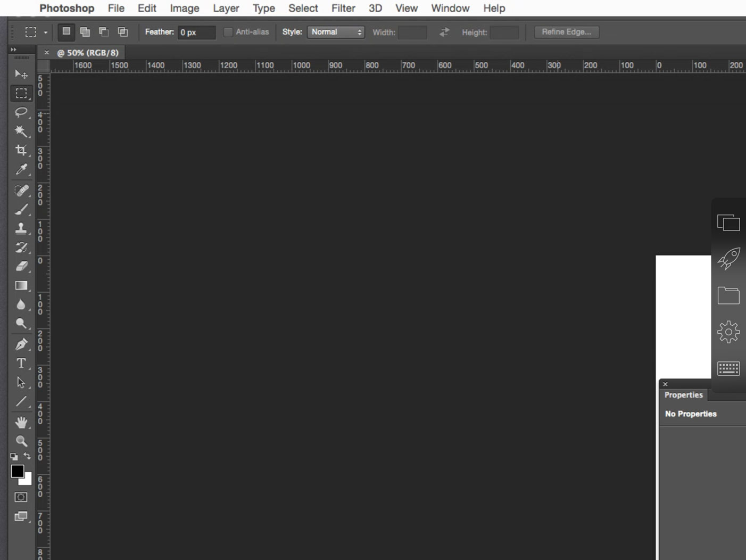The image size is (746, 560).
Task: Choose Intersect with Selection mode
Action: tap(123, 32)
